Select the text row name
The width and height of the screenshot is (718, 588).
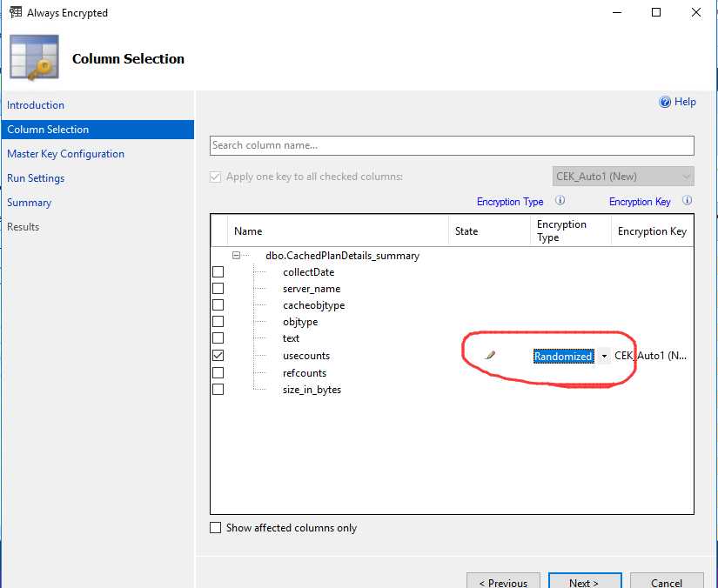(291, 338)
